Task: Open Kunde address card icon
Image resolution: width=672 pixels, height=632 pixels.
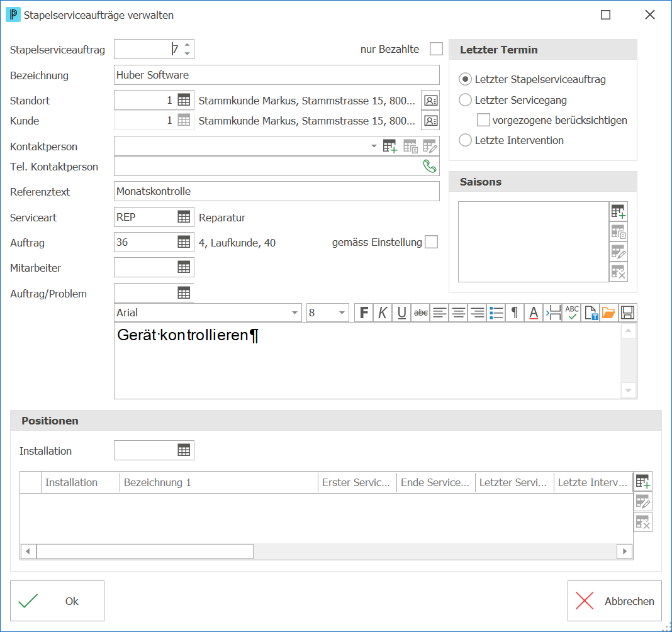Action: tap(430, 121)
